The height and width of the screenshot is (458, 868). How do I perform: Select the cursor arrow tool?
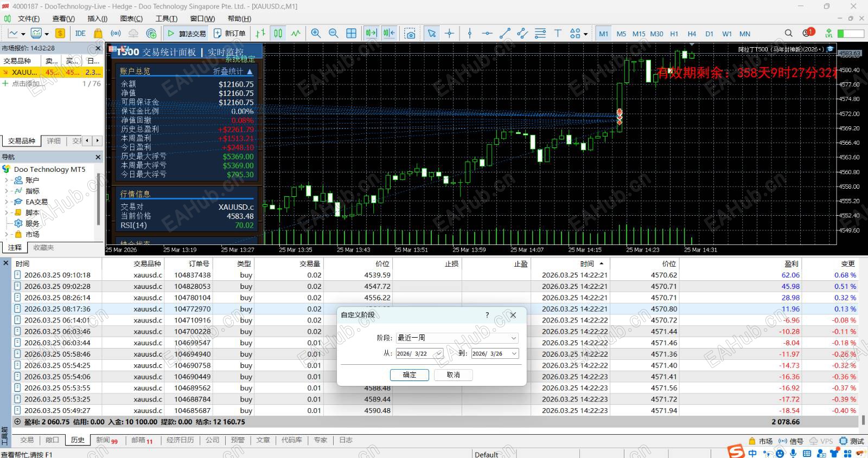432,34
